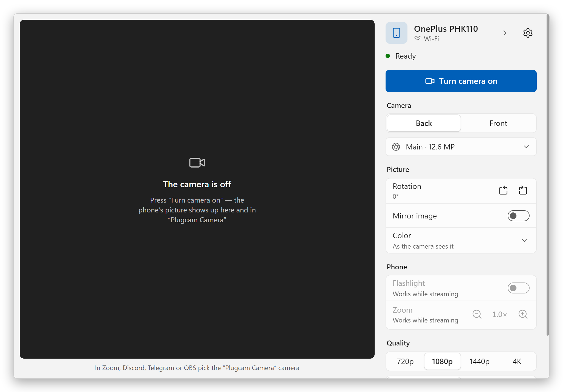Click the phone device icon
563x392 pixels.
(x=396, y=33)
